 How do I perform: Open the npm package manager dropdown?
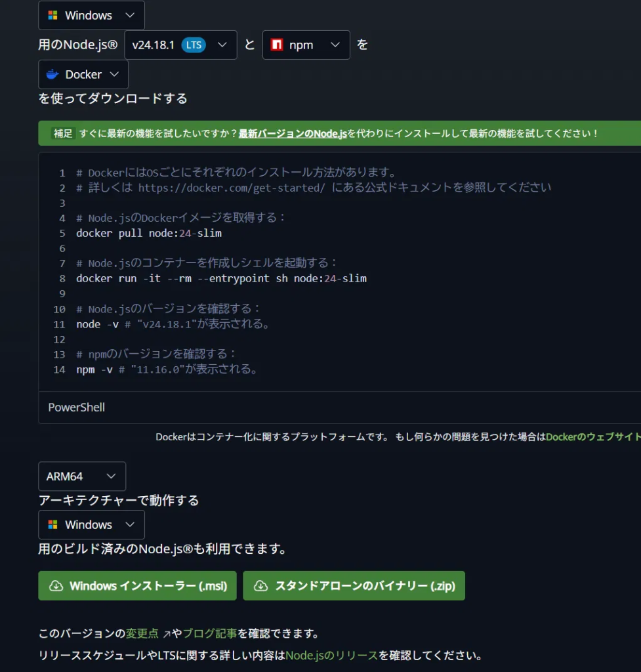pos(306,45)
